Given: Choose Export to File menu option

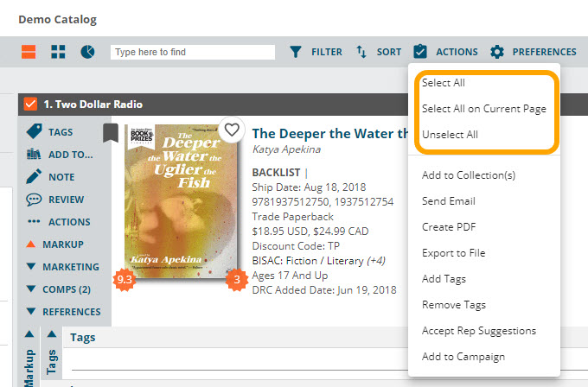Looking at the screenshot, I should 453,253.
